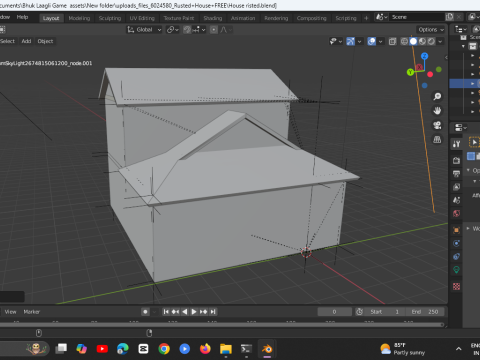Open the World properties globe icon
The width and height of the screenshot is (480, 360).
tap(456, 213)
